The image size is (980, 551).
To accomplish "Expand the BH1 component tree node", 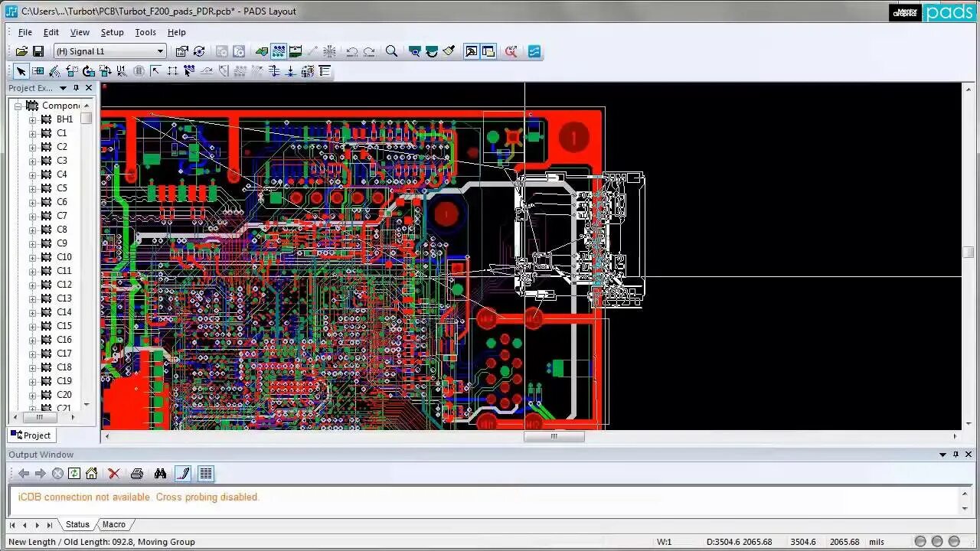I will click(x=32, y=120).
